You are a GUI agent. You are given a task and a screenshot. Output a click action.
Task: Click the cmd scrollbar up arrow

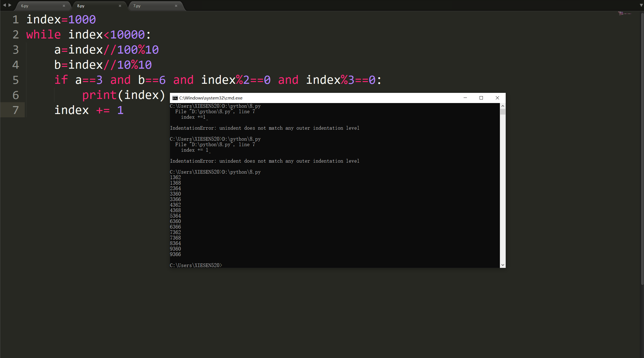(503, 106)
